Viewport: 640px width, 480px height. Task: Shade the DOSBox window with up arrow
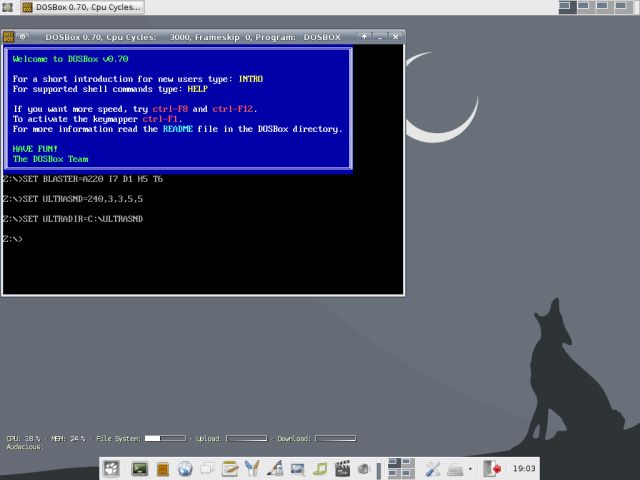(366, 37)
